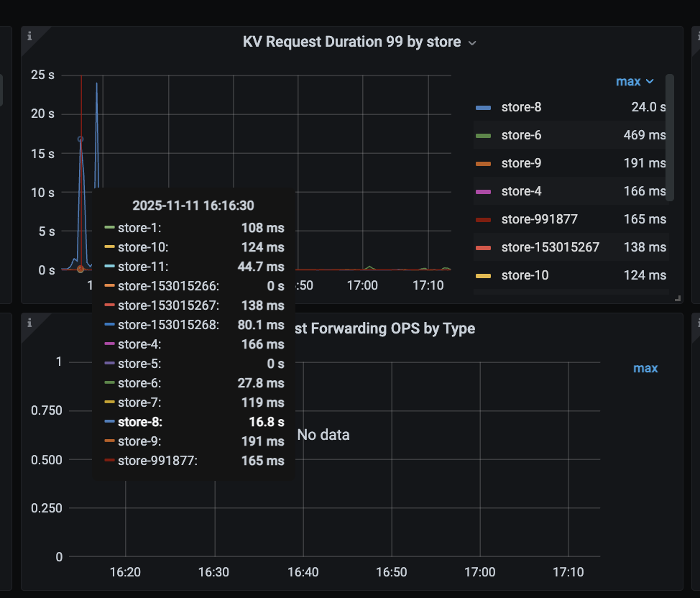Image resolution: width=700 pixels, height=598 pixels.
Task: Open KV Request Duration panel title menu
Action: [x=351, y=42]
